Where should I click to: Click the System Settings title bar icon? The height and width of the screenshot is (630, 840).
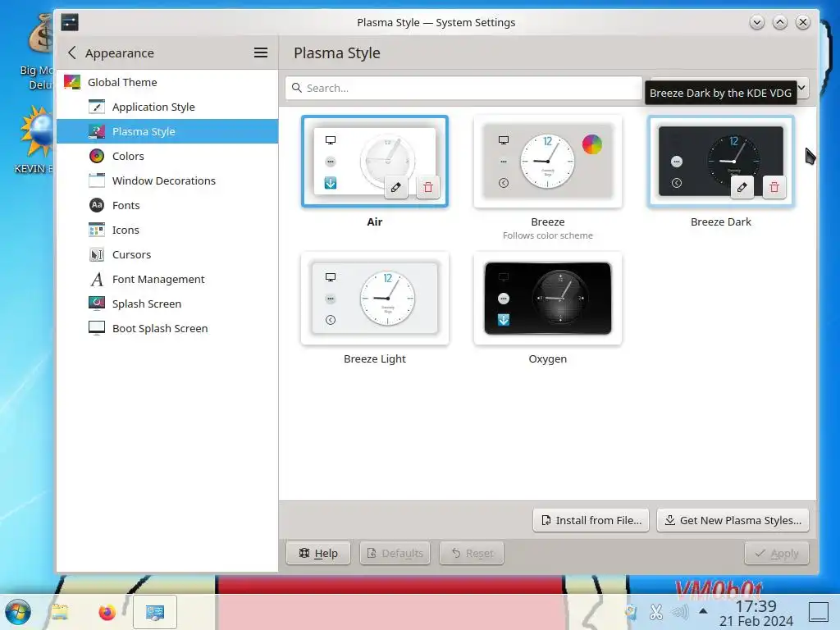click(x=70, y=22)
